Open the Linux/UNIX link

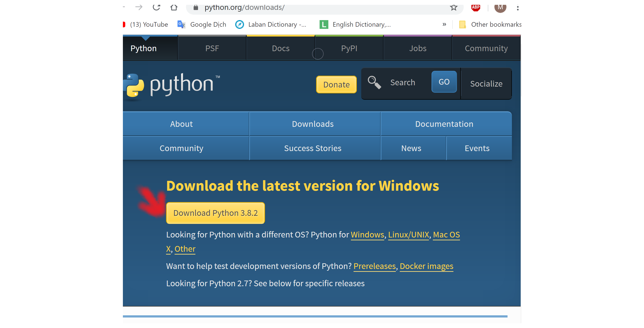(x=408, y=235)
